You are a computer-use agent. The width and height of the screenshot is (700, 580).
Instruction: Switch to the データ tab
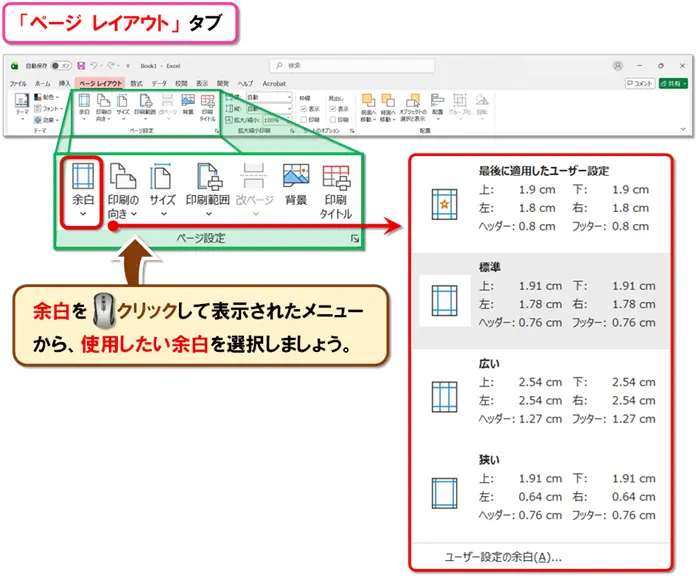[x=158, y=83]
